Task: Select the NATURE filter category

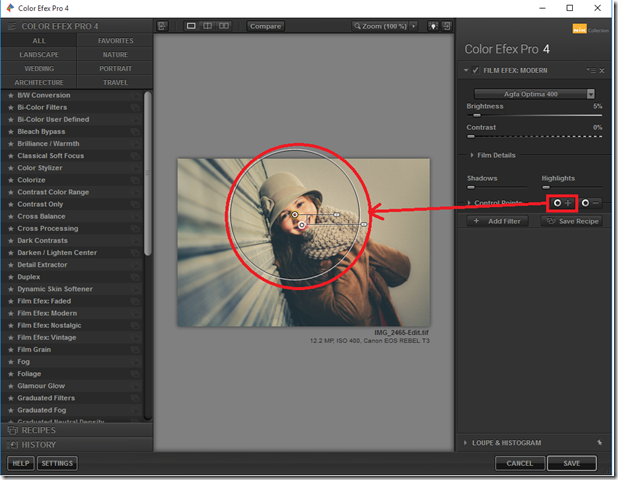Action: point(115,55)
